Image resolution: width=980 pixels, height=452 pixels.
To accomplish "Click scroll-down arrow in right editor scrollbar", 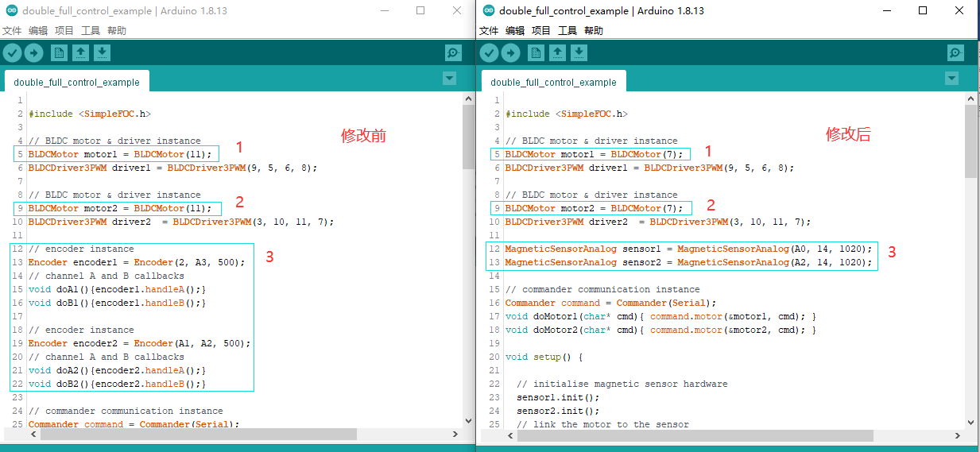I will coord(971,424).
